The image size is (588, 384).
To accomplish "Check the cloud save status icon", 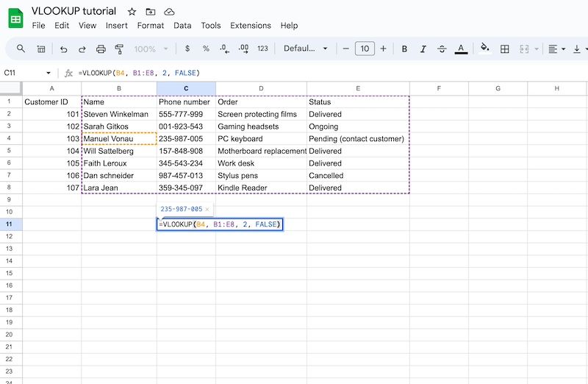I will (170, 12).
